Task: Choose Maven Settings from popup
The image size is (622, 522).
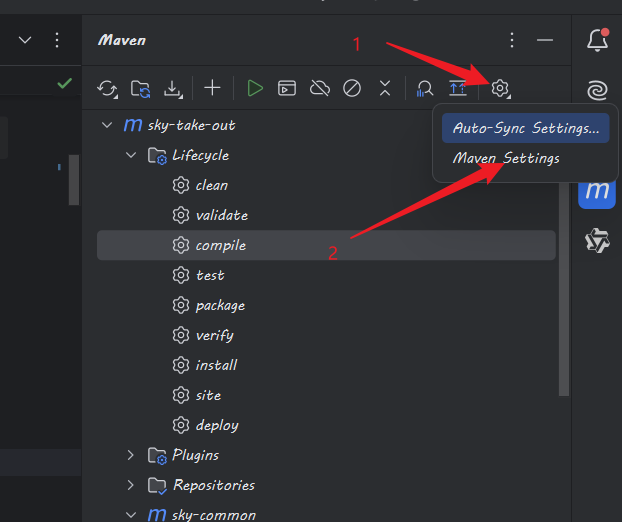Action: click(x=506, y=158)
